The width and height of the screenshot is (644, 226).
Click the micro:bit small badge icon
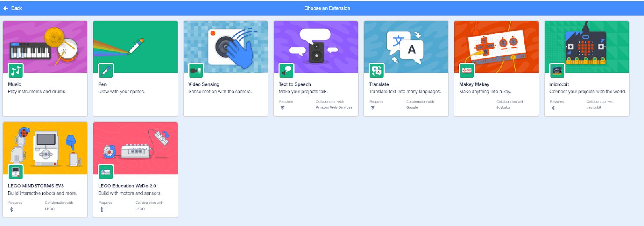pyautogui.click(x=557, y=71)
